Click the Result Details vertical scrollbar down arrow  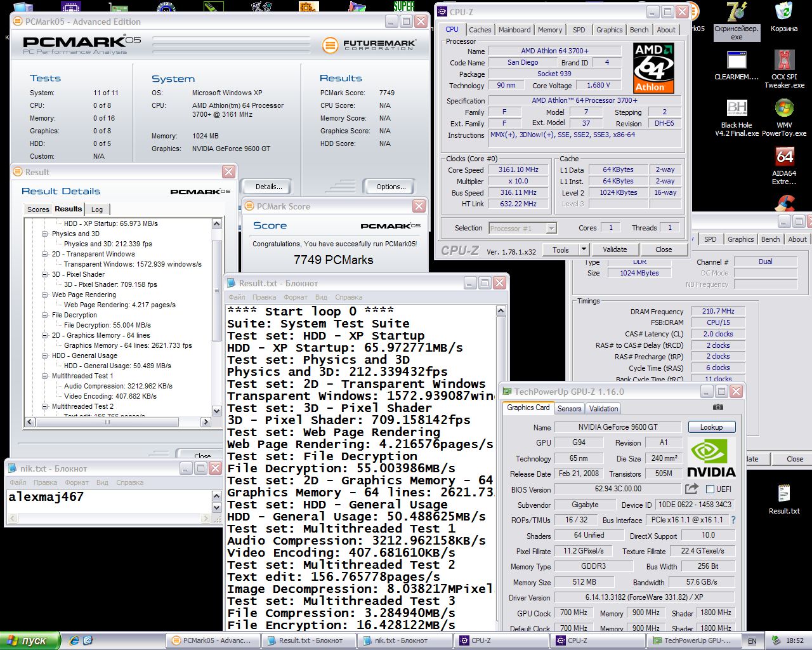click(x=216, y=411)
